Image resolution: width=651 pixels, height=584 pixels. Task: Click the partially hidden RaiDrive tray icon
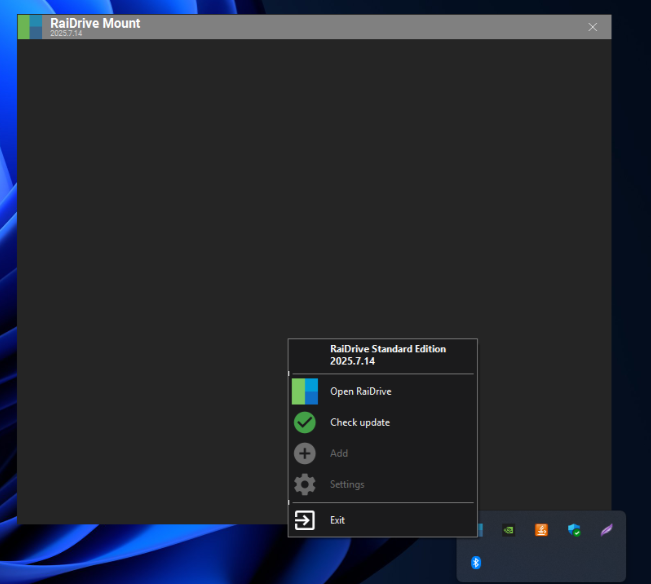coord(481,530)
